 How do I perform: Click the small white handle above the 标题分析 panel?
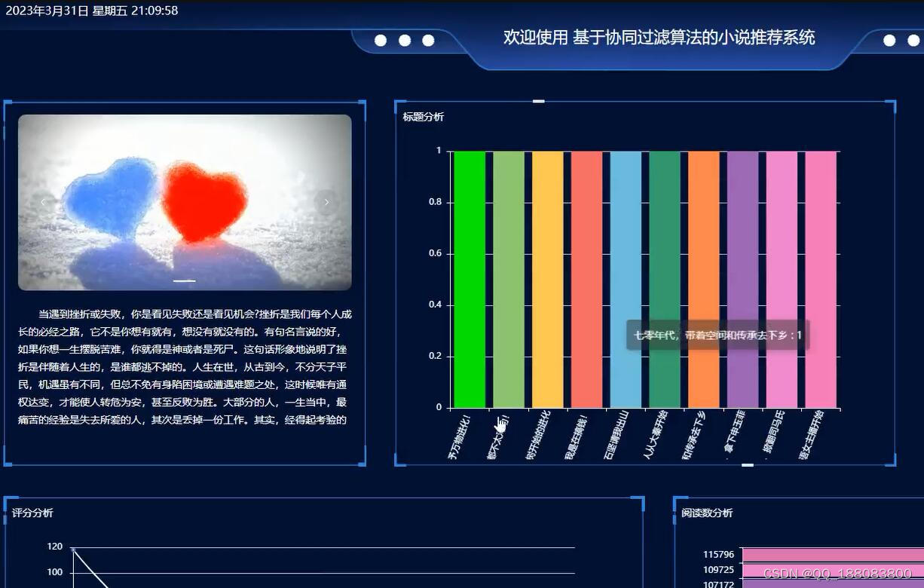pyautogui.click(x=538, y=99)
